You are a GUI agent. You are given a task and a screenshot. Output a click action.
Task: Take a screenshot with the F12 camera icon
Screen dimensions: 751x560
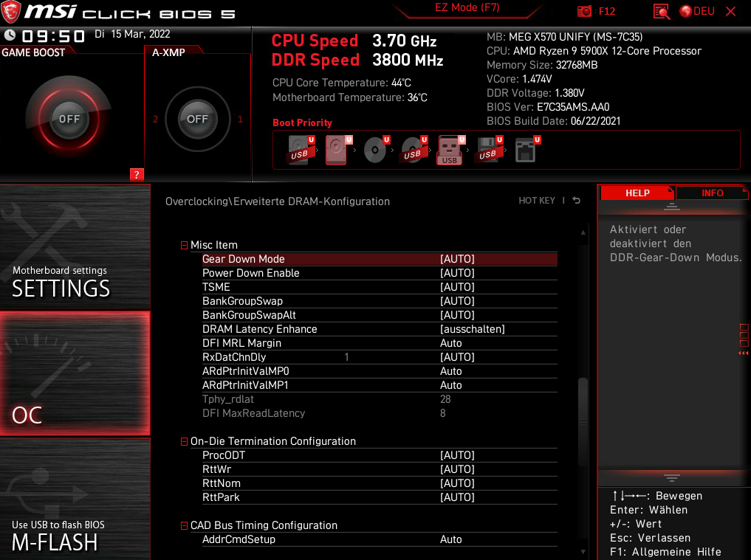(584, 11)
